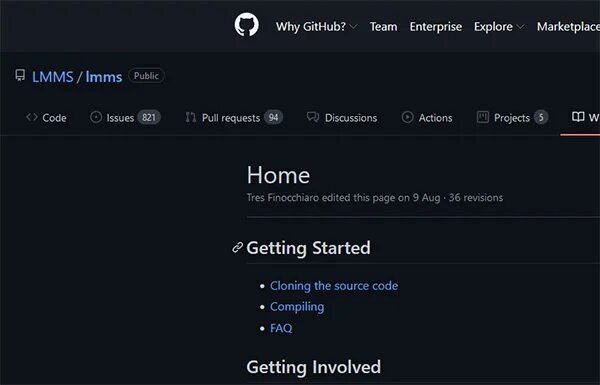The height and width of the screenshot is (385, 600).
Task: Switch to the Issues tab
Action: point(125,117)
